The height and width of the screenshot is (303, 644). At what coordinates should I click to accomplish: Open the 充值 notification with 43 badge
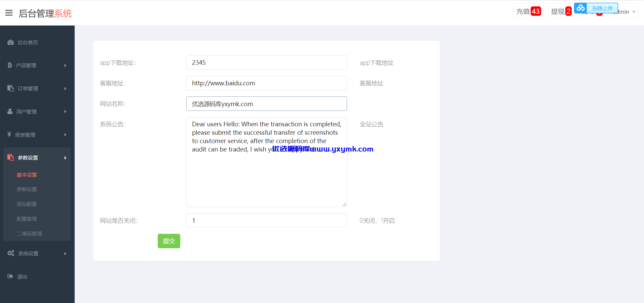pos(528,11)
